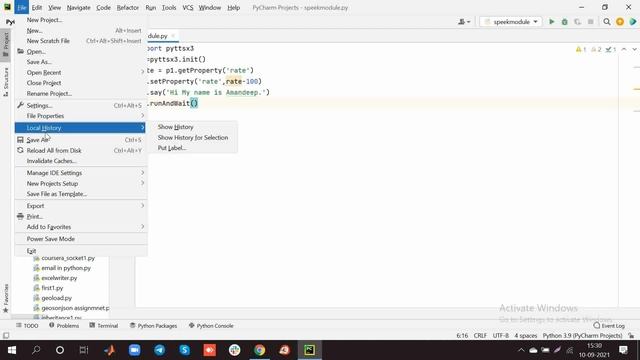Choose Invalidate Caches... menu item

[x=80, y=161]
